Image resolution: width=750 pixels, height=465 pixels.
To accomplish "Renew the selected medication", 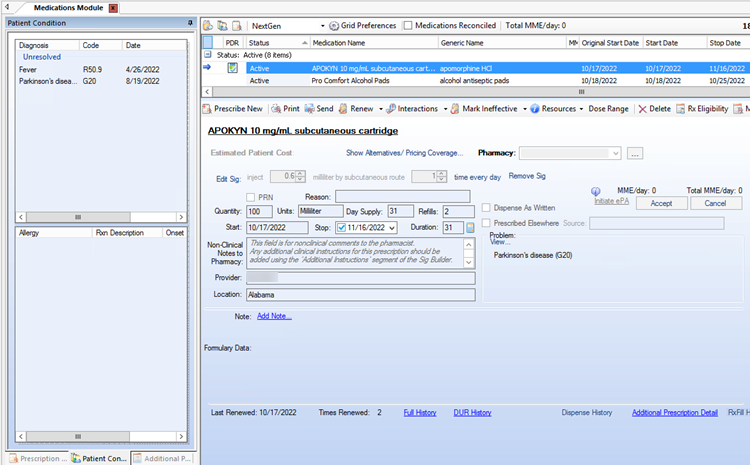I will click(356, 109).
